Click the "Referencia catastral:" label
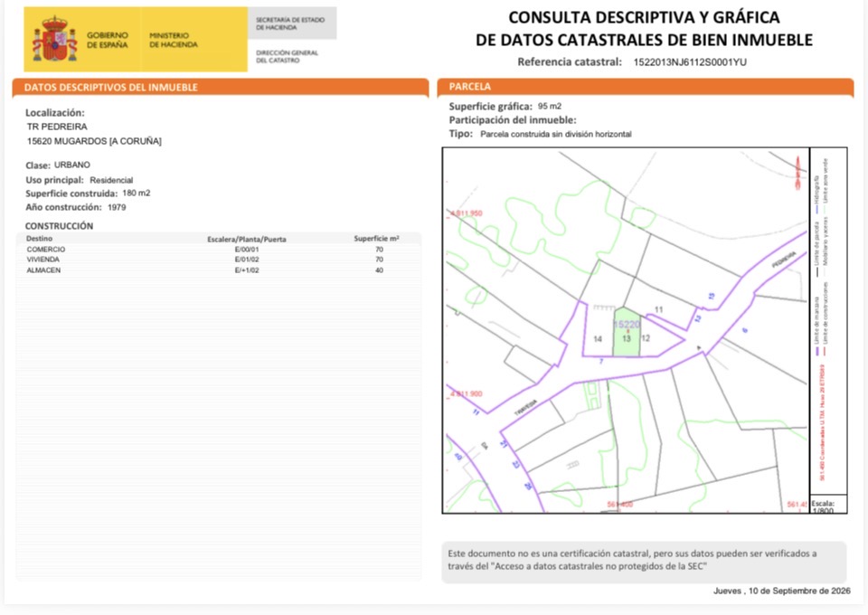Image resolution: width=868 pixels, height=615 pixels. point(570,62)
